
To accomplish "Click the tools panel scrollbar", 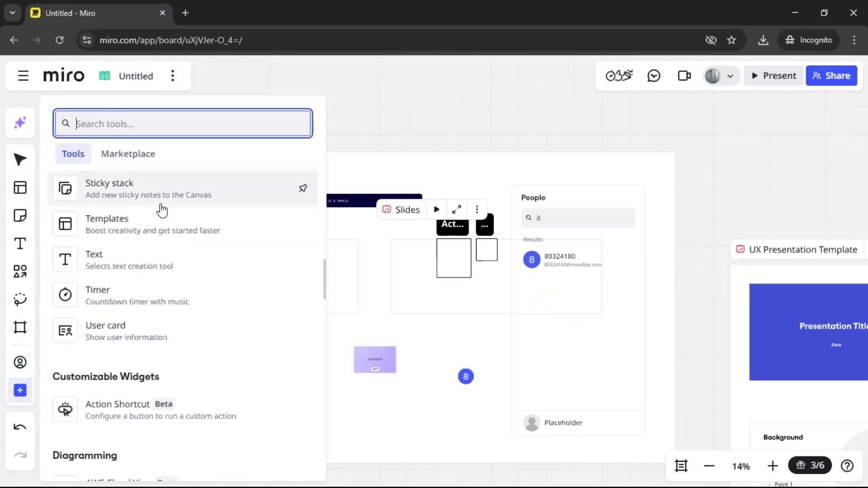I will 324,279.
